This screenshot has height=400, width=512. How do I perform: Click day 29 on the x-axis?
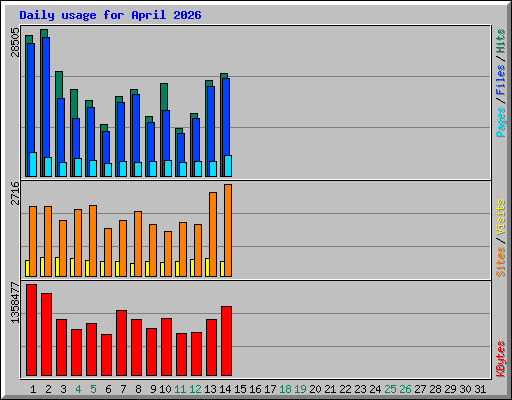tap(450, 389)
